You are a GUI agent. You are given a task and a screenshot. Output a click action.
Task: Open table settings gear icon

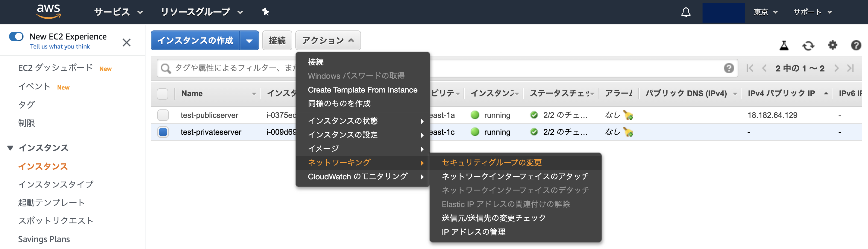tap(832, 45)
